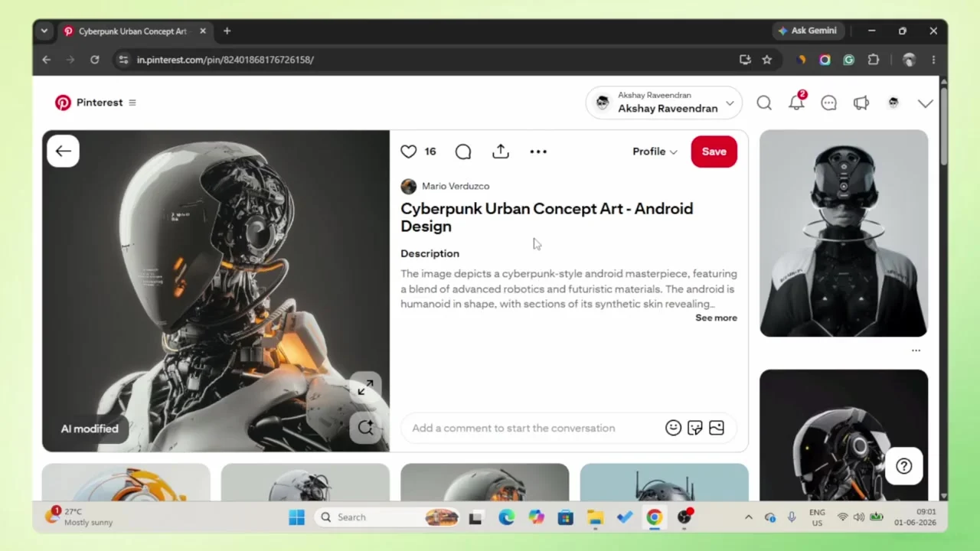Viewport: 980px width, 551px height.
Task: Open Chrome extensions puzzle icon
Action: (x=874, y=60)
